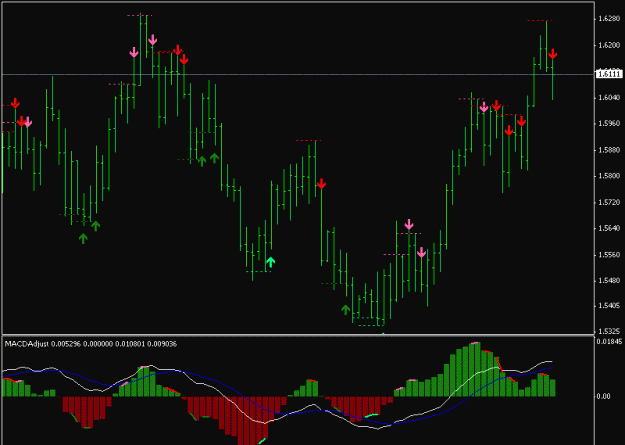Select the dark green up arrow near 1.5405
The width and height of the screenshot is (625, 445).
(x=346, y=309)
